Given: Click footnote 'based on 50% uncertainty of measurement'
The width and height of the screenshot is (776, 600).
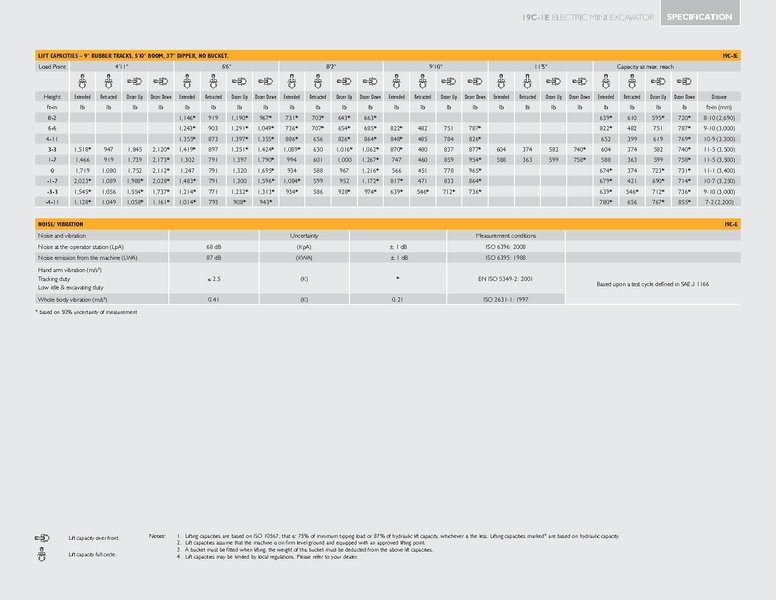Looking at the screenshot, I should (86, 312).
